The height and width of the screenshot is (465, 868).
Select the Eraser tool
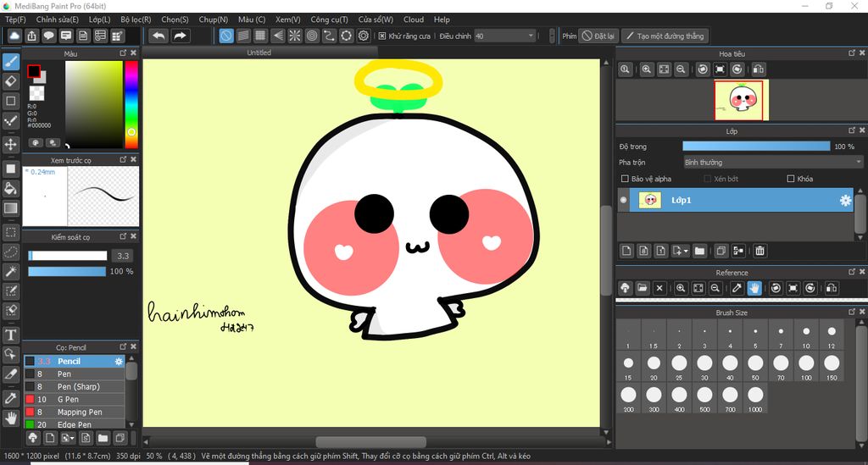11,81
